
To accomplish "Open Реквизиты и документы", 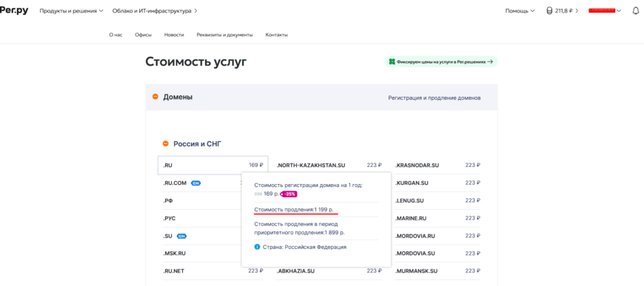I will point(225,35).
